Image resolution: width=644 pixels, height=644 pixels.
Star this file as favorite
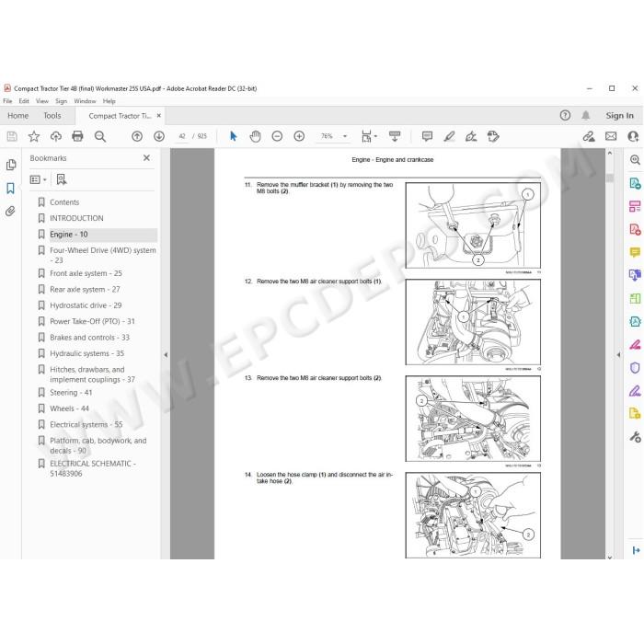34,136
